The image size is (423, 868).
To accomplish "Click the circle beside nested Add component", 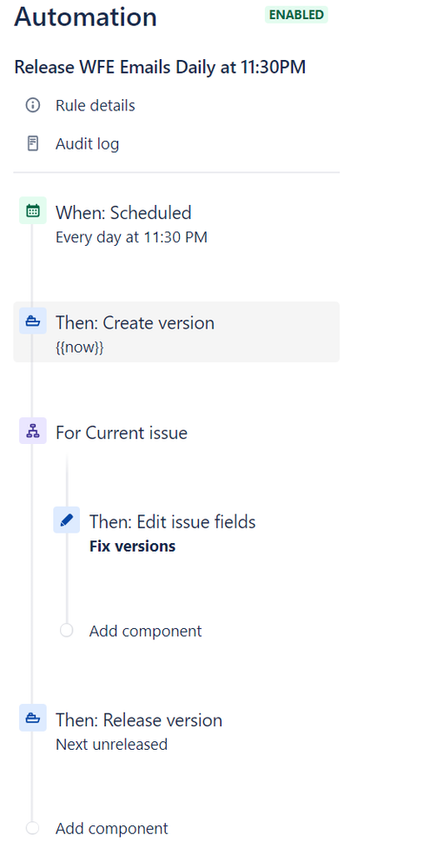I will [x=66, y=631].
